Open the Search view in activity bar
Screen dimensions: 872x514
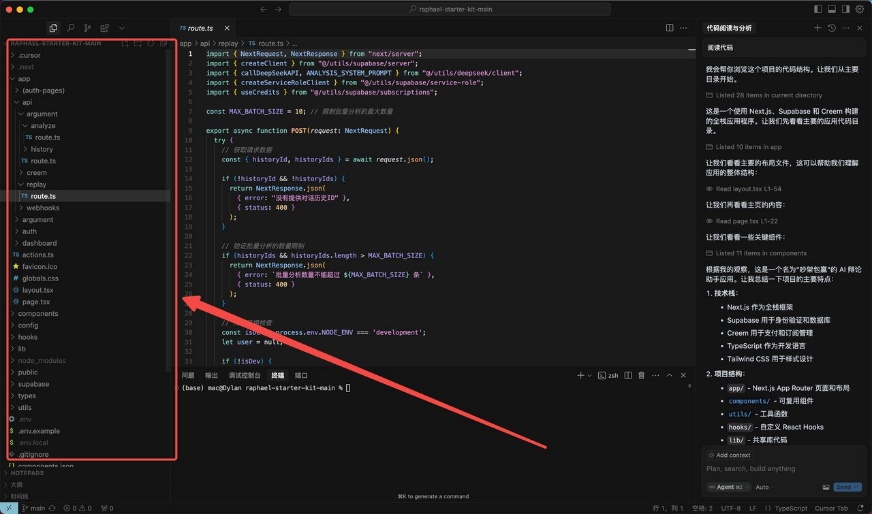tap(71, 28)
